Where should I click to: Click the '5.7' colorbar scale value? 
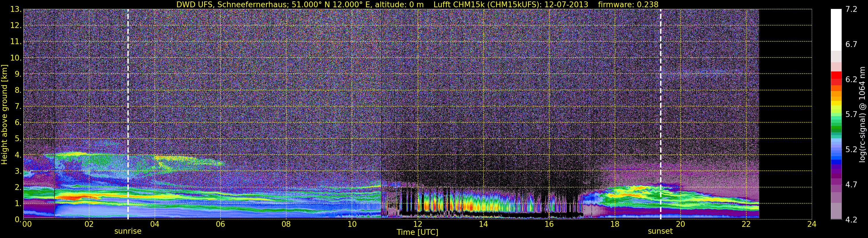[852, 115]
